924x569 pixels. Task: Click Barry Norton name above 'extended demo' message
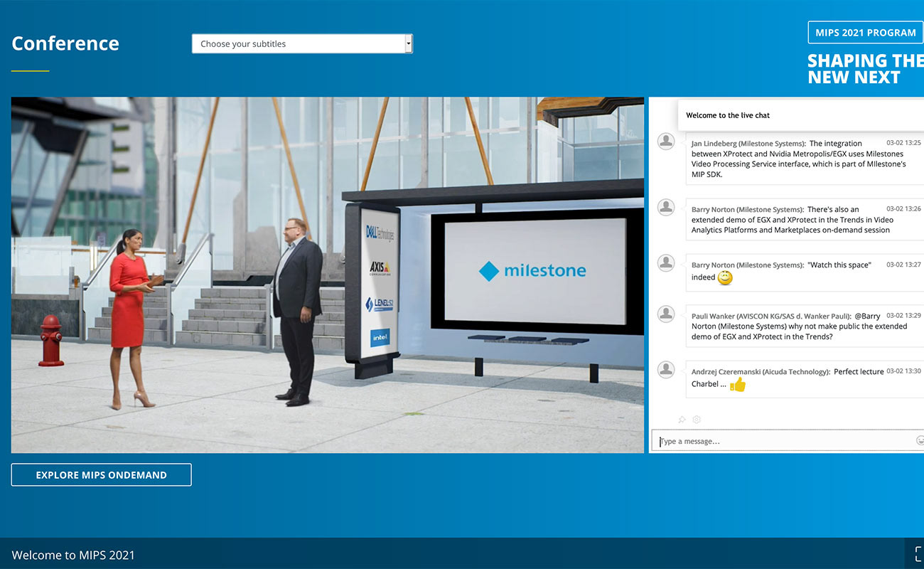coord(748,210)
